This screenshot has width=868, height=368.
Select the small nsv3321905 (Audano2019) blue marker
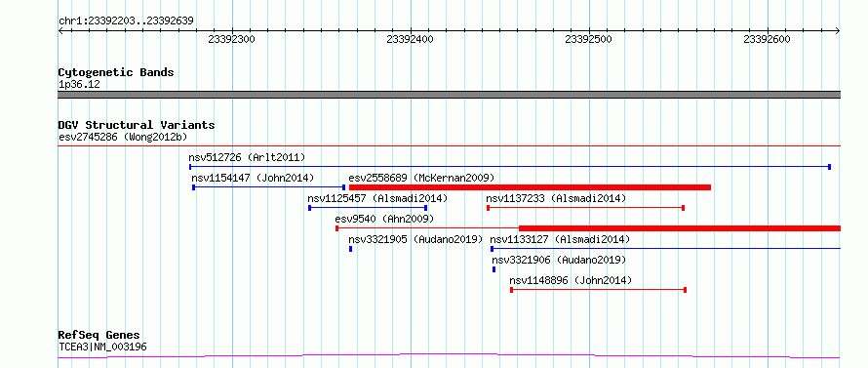(350, 249)
